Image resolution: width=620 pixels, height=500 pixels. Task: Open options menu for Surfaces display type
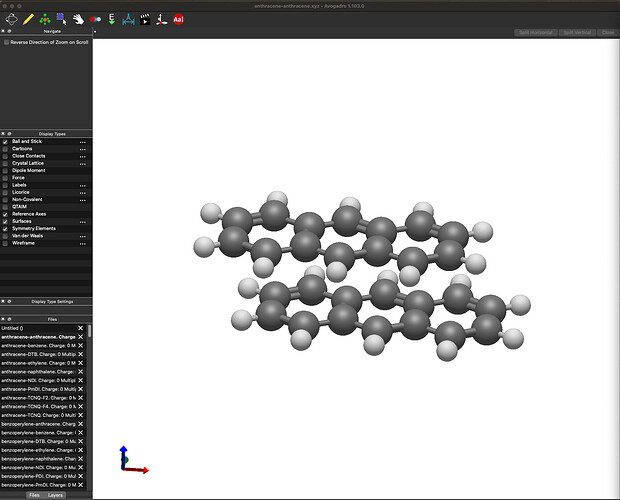(83, 221)
